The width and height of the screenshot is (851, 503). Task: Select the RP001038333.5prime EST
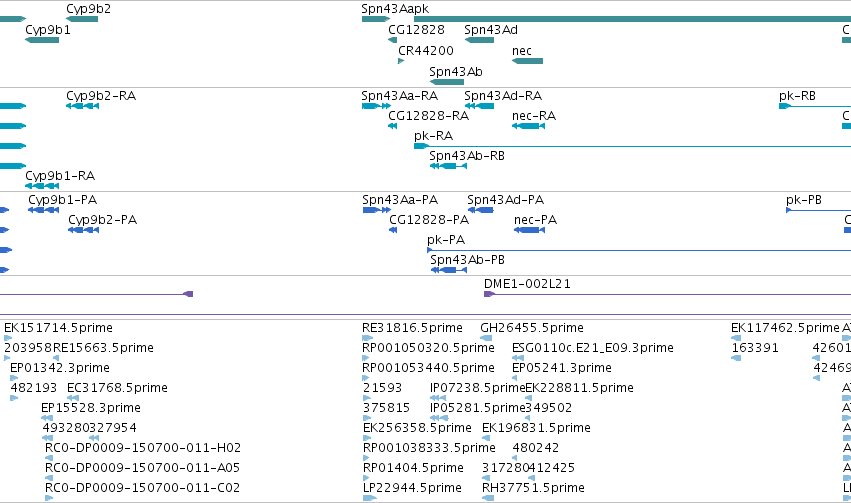coord(365,459)
